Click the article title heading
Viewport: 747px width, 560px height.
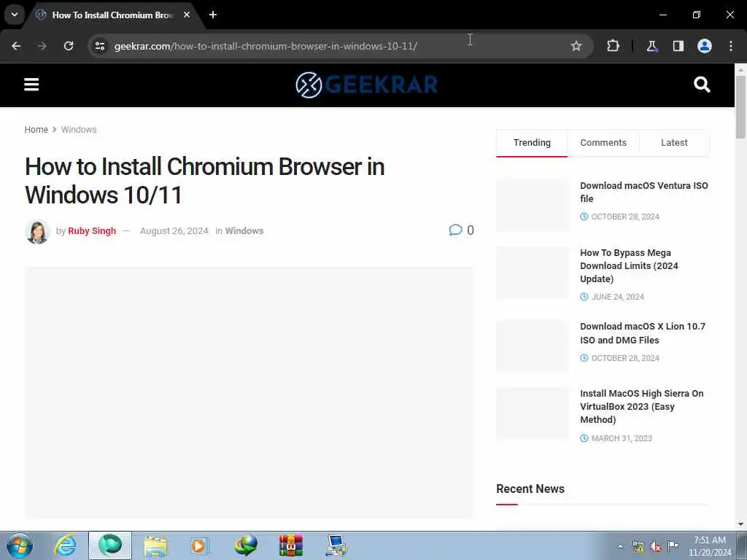tap(204, 181)
